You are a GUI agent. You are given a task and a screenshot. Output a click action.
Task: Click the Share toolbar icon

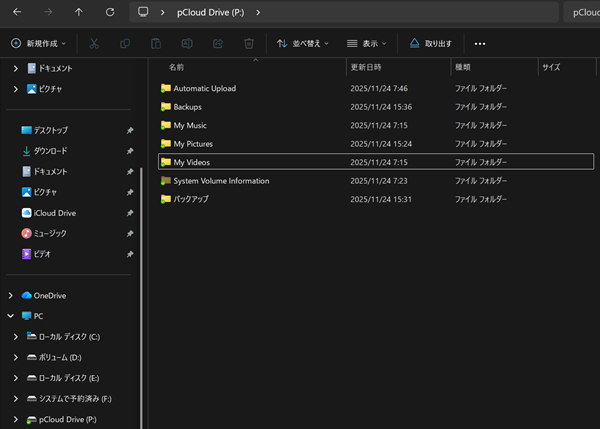coord(218,44)
